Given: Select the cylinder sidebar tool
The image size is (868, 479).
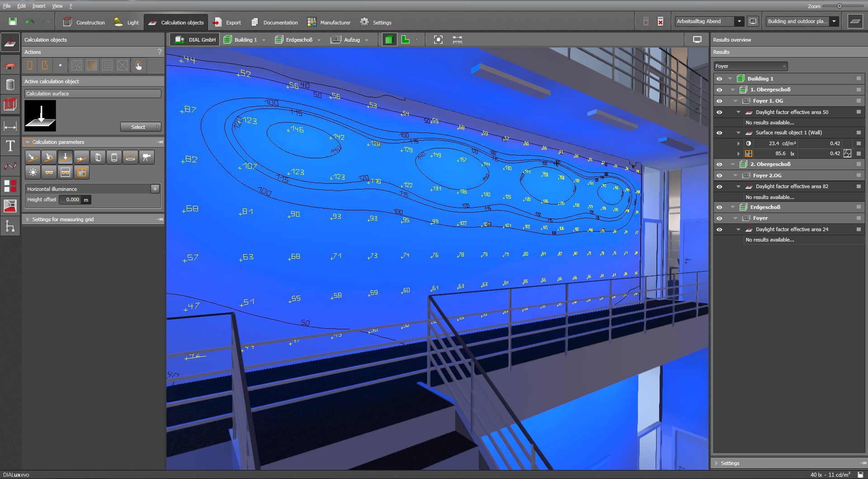Looking at the screenshot, I should (x=10, y=85).
